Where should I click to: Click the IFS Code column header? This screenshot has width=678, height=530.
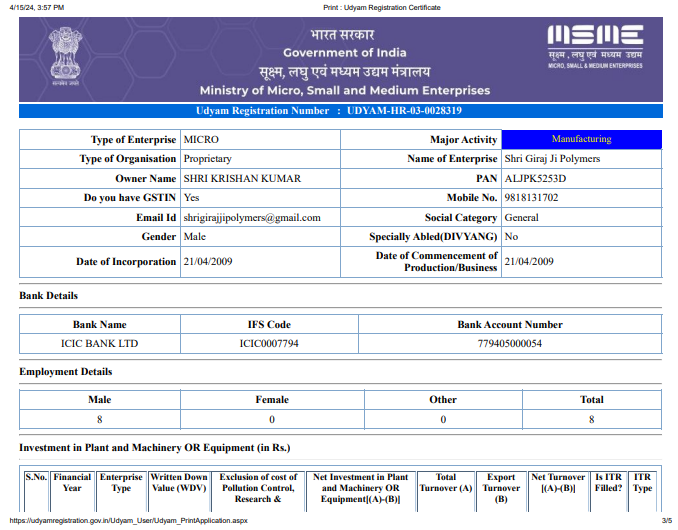point(269,325)
